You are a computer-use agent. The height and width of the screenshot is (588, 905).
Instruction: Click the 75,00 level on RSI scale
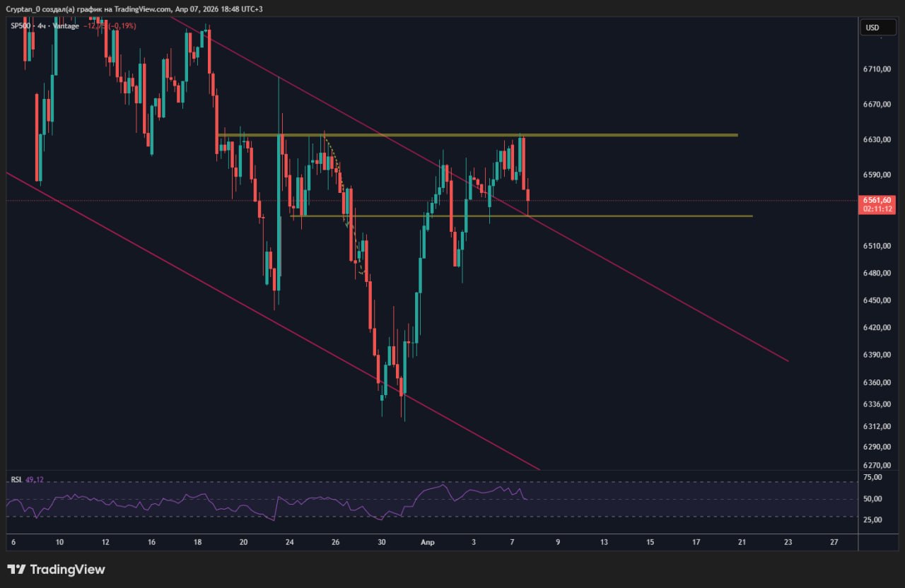tap(872, 478)
